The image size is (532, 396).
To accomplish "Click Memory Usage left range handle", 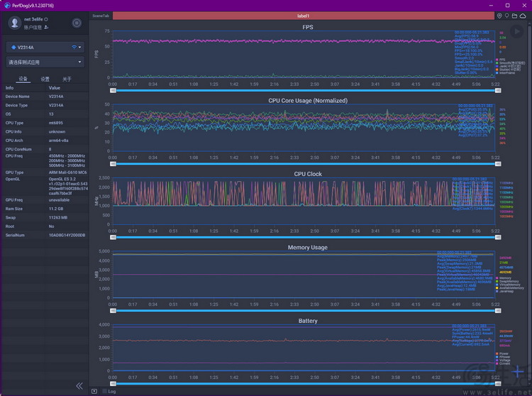I will tap(113, 311).
